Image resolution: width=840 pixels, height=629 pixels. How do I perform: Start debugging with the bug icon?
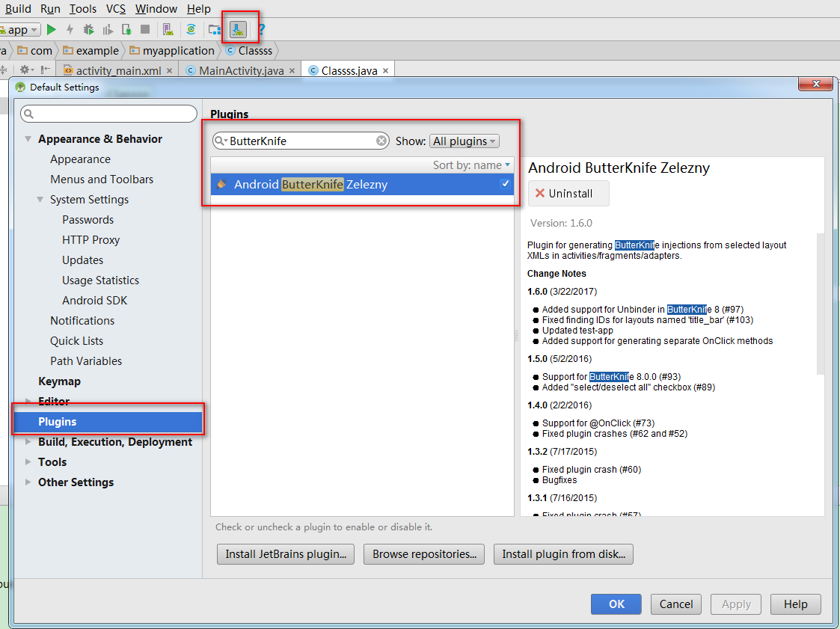[x=88, y=29]
